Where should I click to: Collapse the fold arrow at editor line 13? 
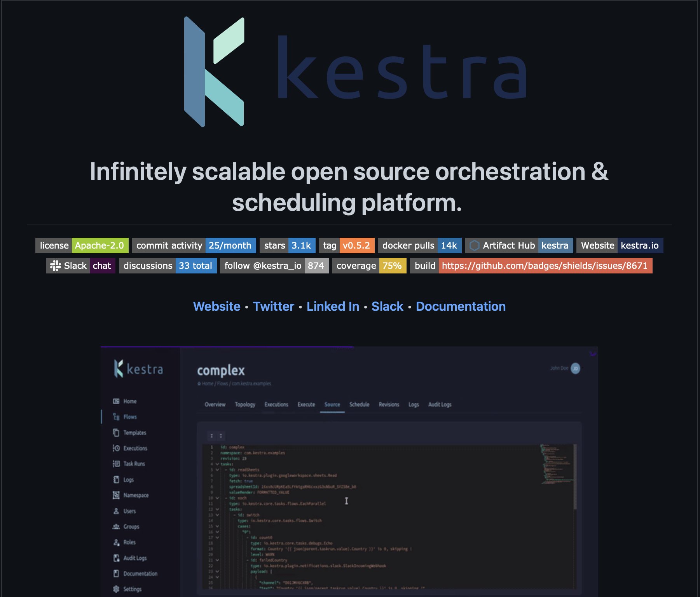tap(217, 515)
